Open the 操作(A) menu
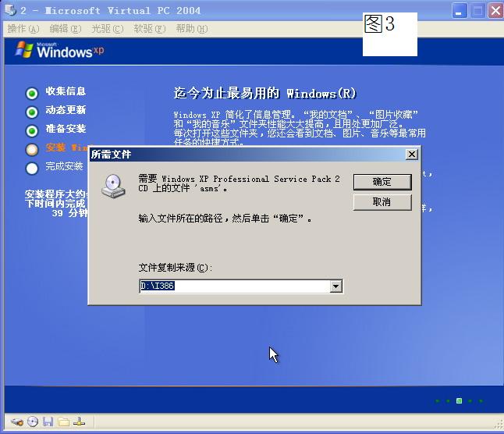The height and width of the screenshot is (434, 504). (x=23, y=29)
